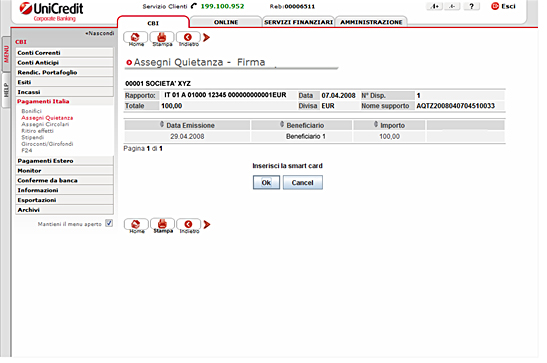
Task: Log out via the Esci icon
Action: [x=503, y=6]
